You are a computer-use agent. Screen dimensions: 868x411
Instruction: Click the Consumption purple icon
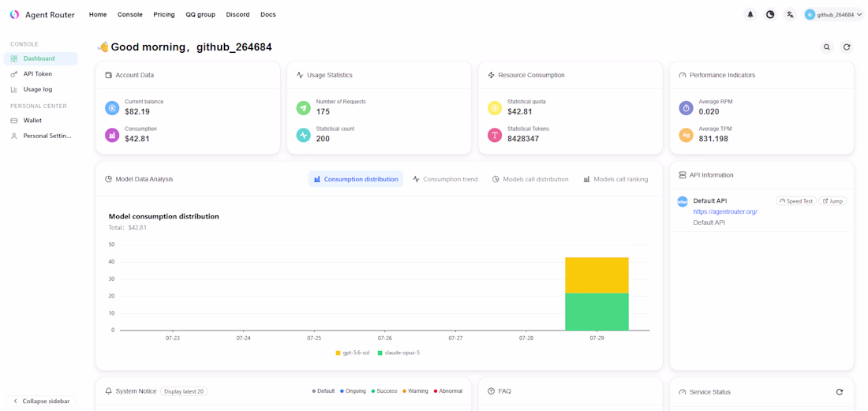click(x=112, y=134)
